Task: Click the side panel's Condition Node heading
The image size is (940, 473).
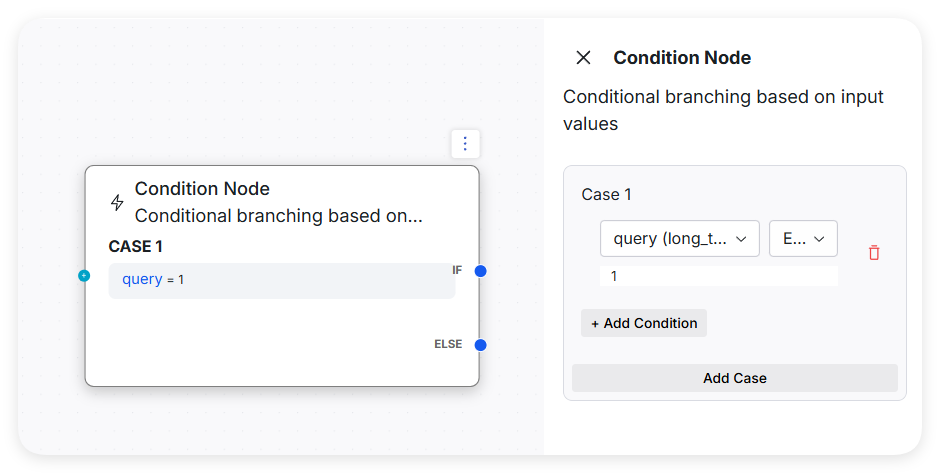Action: click(x=682, y=58)
